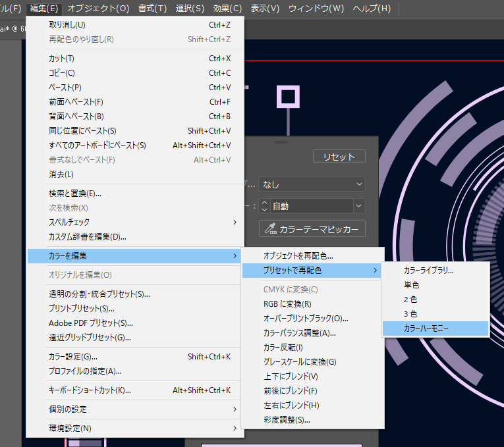504x447 pixels.
Task: Choose 背面へペースト(B)
Action: [135, 117]
